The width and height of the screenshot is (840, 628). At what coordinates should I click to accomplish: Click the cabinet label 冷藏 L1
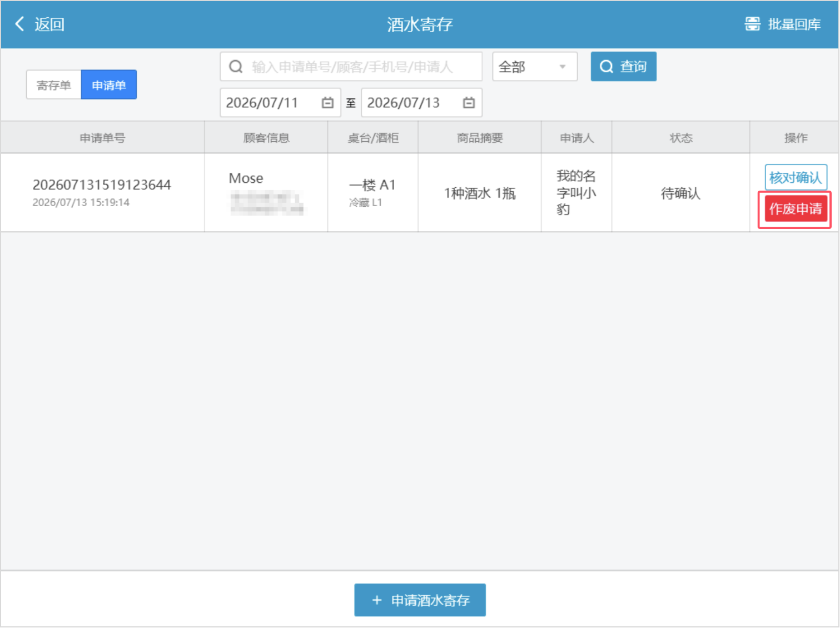365,202
